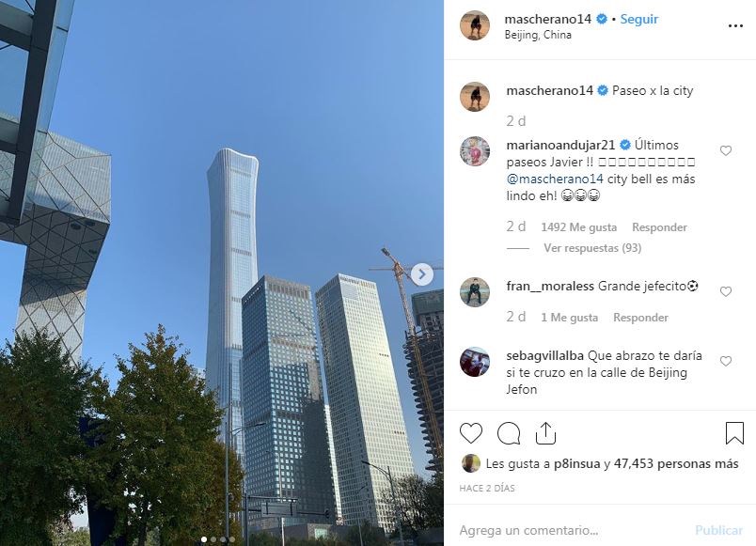756x546 pixels.
Task: Reply to marianoandujar21's comment
Action: click(x=659, y=227)
